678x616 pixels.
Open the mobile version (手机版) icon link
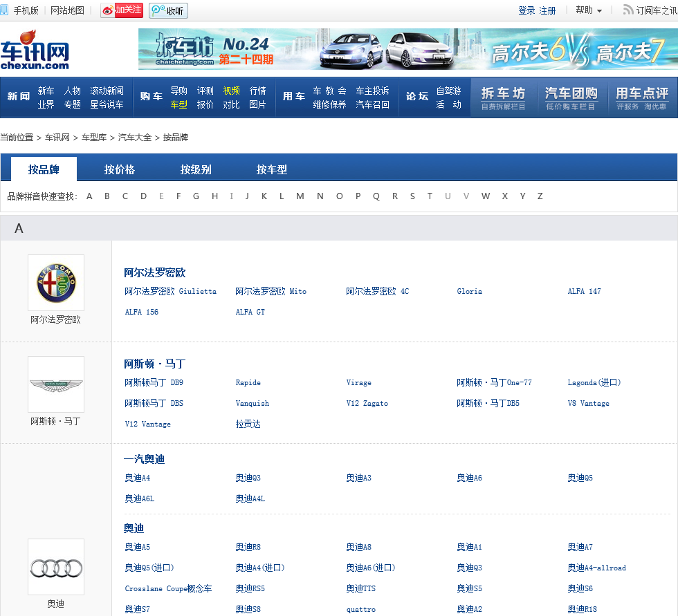pyautogui.click(x=4, y=10)
